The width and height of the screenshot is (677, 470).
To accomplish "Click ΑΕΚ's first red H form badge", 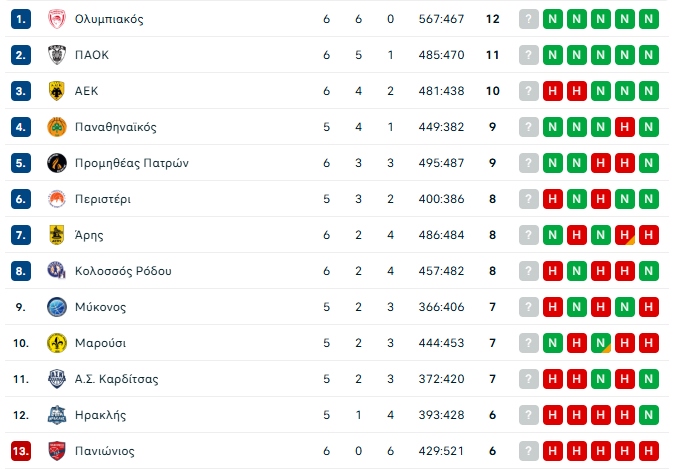I will 552,91.
